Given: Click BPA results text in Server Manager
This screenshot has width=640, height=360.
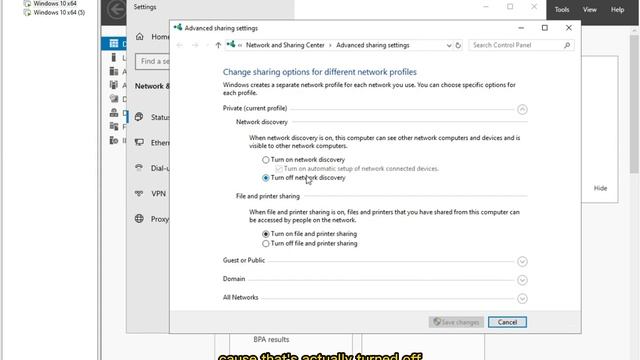Looking at the screenshot, I should (x=271, y=340).
